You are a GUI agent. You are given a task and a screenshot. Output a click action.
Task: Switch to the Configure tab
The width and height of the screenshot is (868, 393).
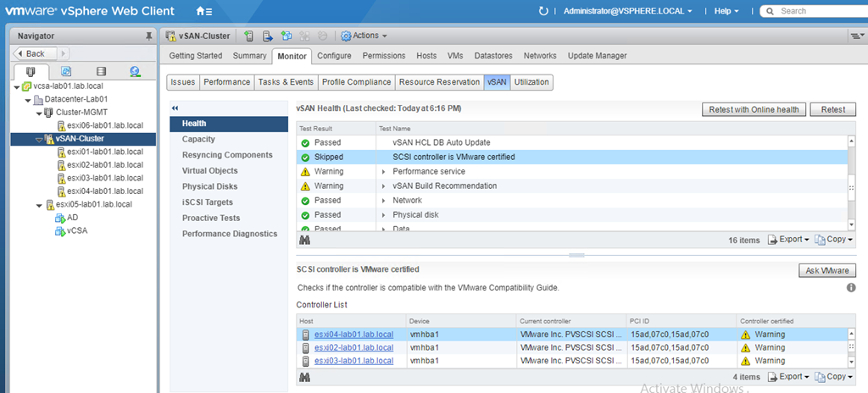point(334,56)
